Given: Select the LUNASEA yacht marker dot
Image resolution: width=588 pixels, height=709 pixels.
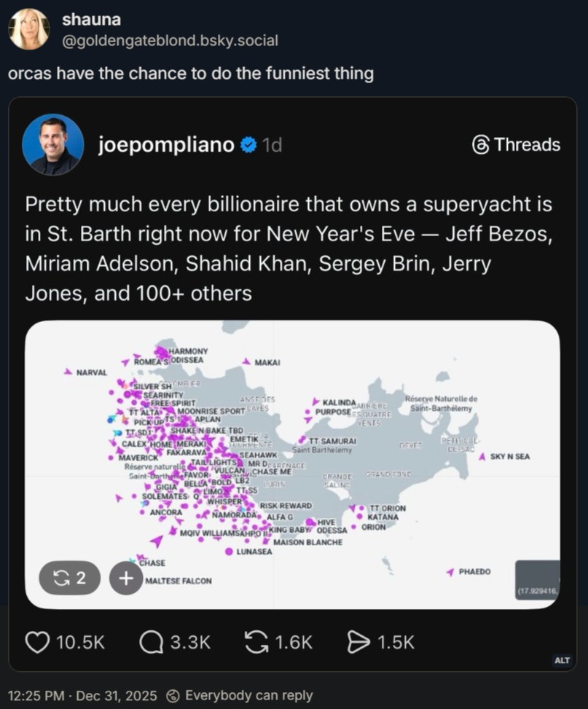Looking at the screenshot, I should pos(230,552).
